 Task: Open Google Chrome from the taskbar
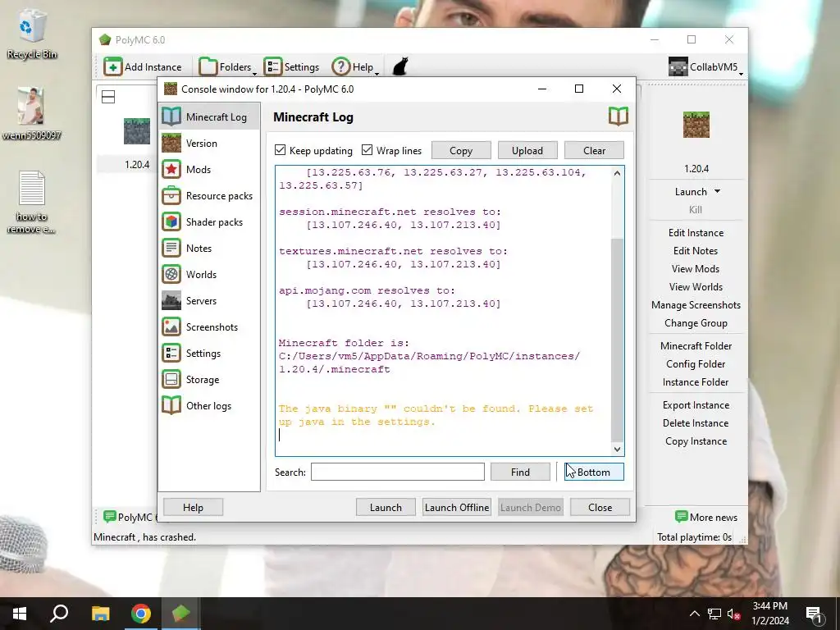141,614
